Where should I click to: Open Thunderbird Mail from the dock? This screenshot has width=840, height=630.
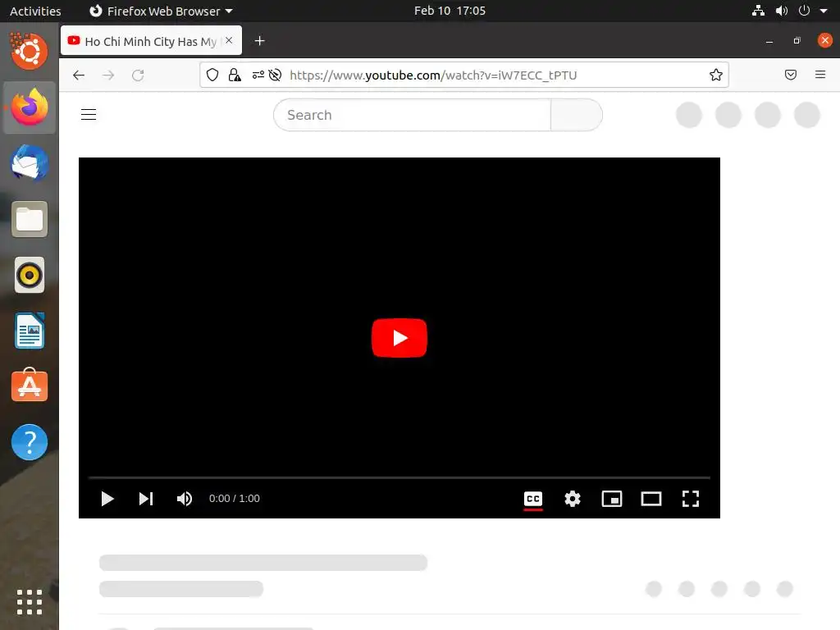29,163
